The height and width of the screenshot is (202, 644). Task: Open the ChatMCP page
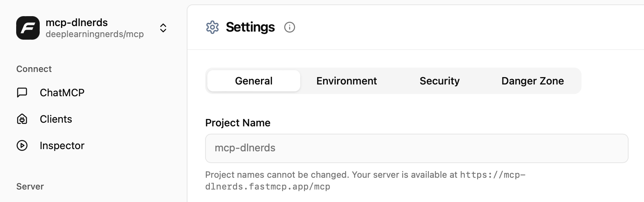(x=62, y=93)
